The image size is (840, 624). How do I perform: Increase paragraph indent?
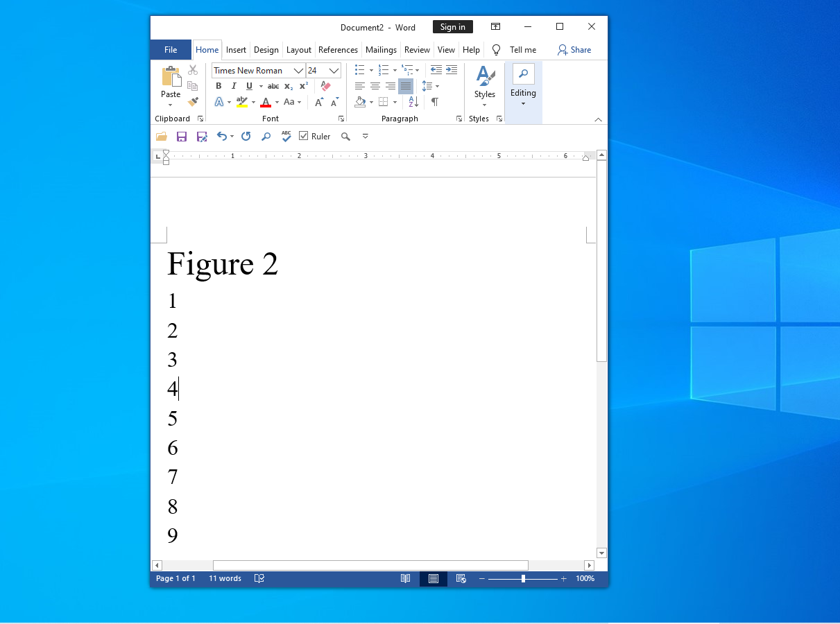(452, 70)
